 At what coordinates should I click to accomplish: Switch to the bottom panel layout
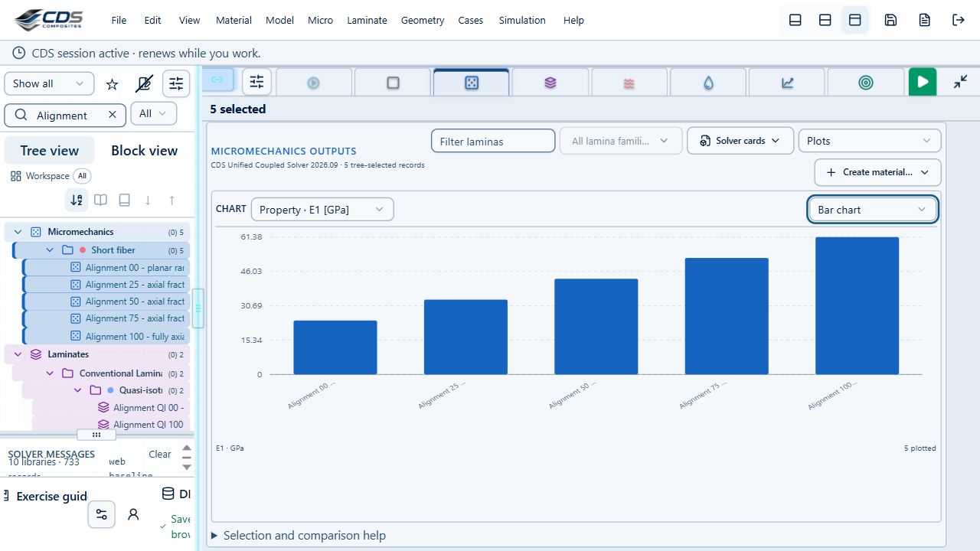click(795, 20)
